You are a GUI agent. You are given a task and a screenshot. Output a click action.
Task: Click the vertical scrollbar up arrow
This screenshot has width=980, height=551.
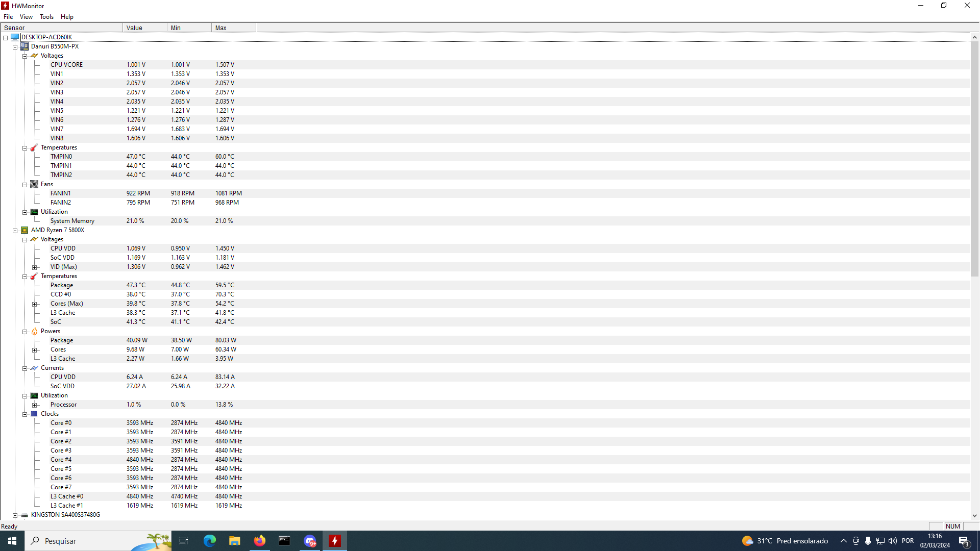(x=974, y=37)
